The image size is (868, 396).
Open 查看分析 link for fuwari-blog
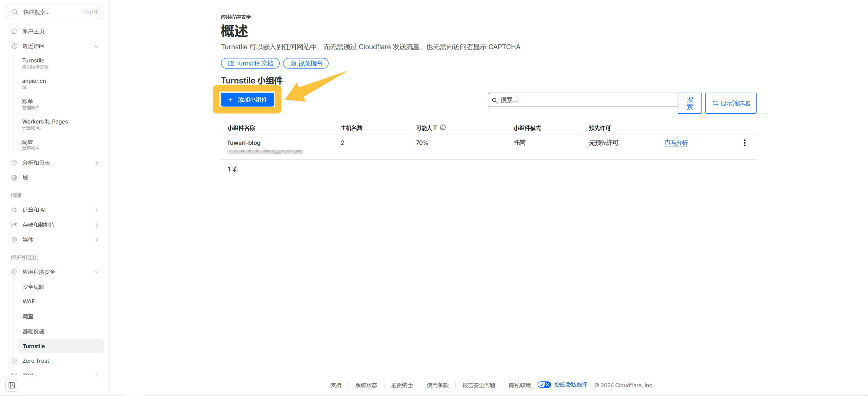click(676, 143)
